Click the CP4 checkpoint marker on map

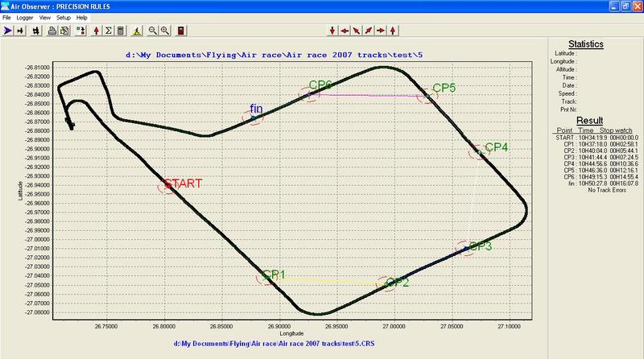(480, 152)
